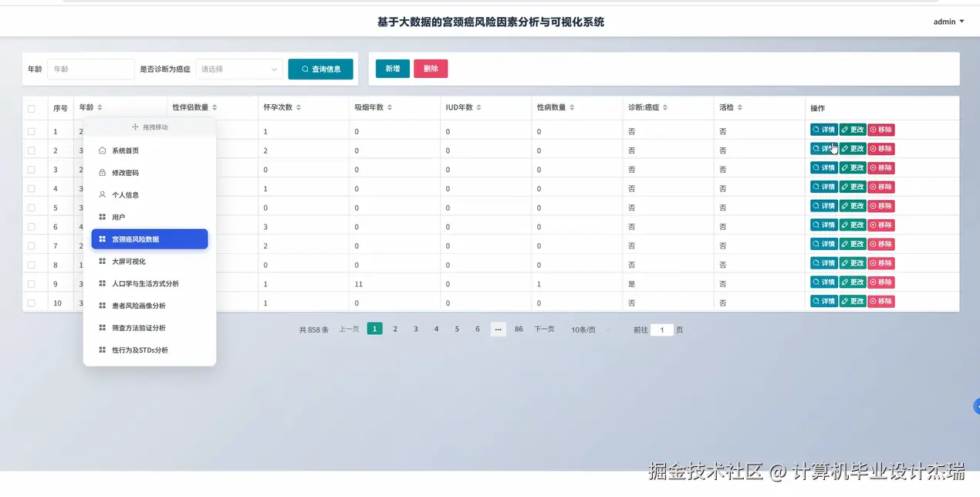
Task: Click 移除 button in row 2
Action: (881, 149)
